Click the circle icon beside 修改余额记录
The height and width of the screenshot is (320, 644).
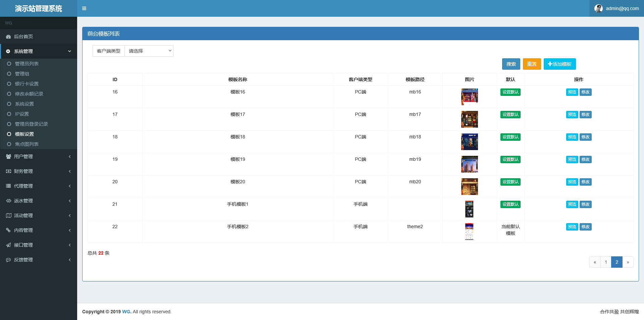(9, 94)
